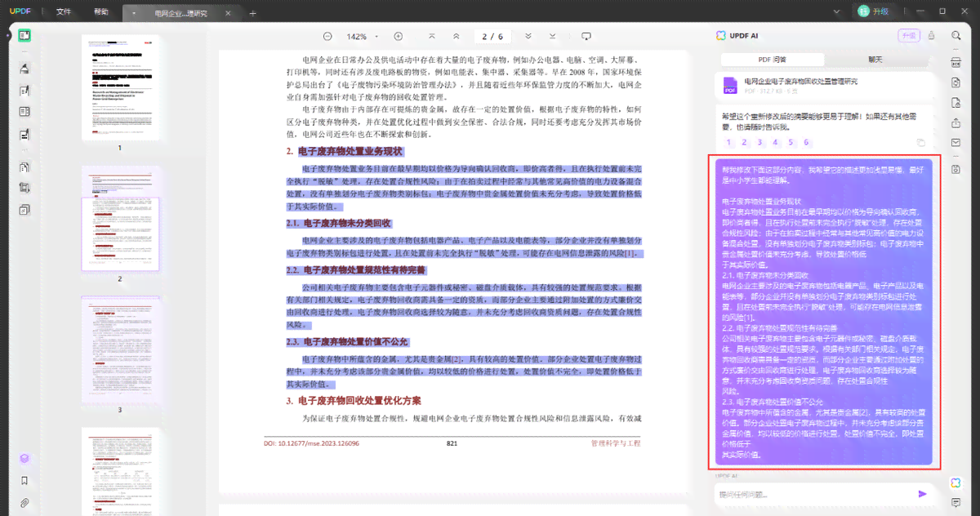
Task: Switch to the PDF 问答 tab
Action: pos(773,60)
